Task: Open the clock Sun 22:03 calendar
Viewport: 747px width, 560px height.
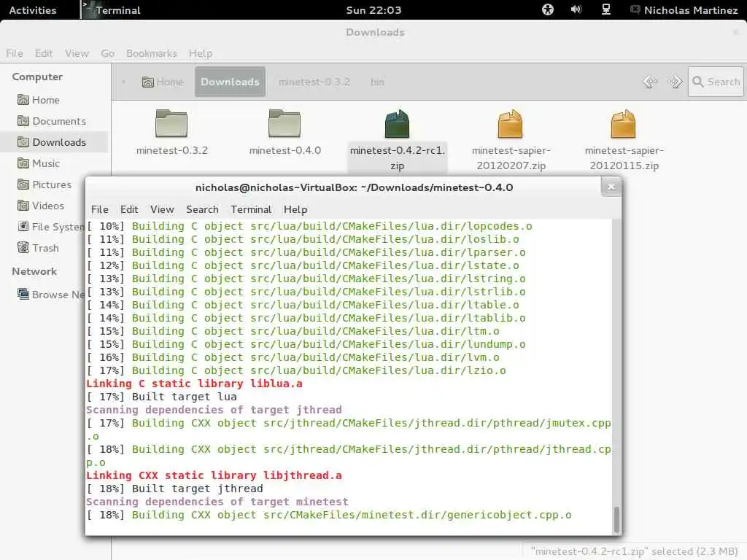Action: click(x=373, y=10)
